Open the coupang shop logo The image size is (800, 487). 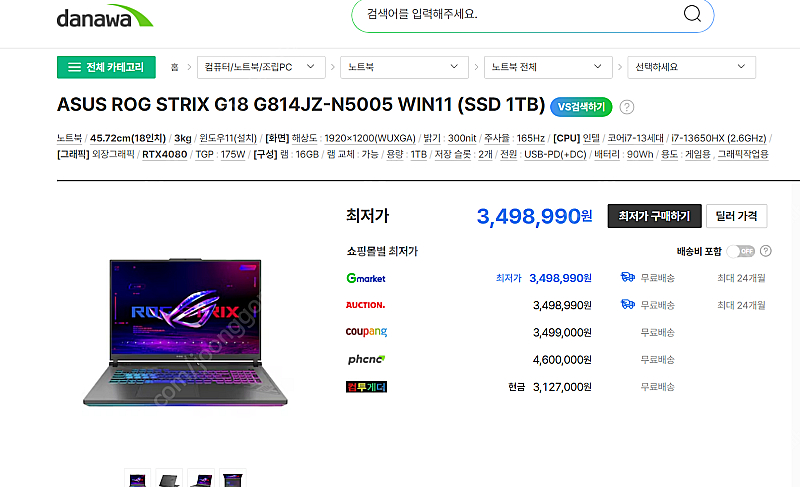click(366, 332)
